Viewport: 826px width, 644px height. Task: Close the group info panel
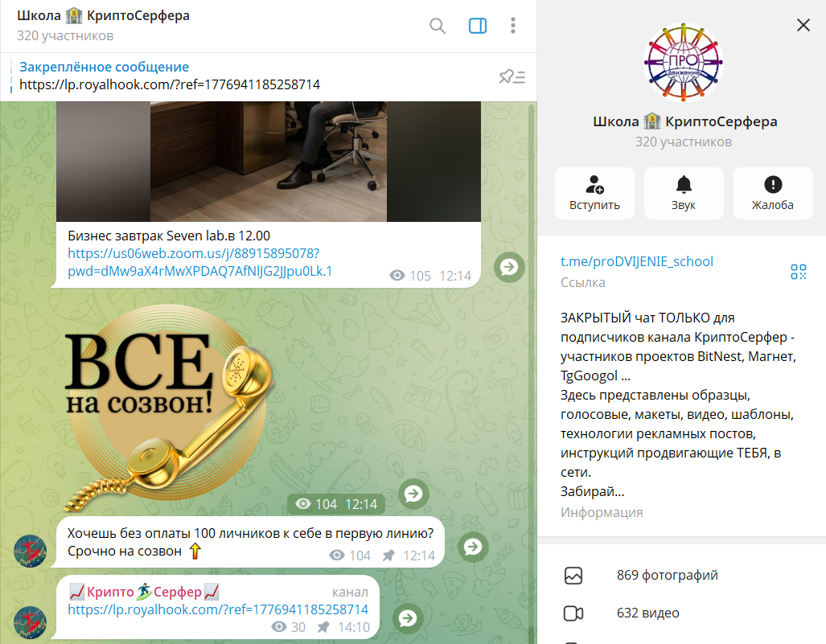point(803,25)
